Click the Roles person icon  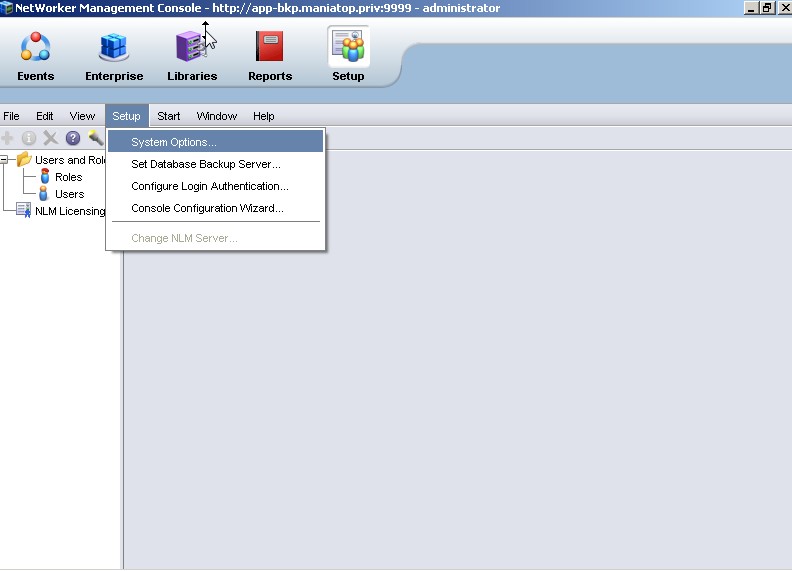click(45, 176)
